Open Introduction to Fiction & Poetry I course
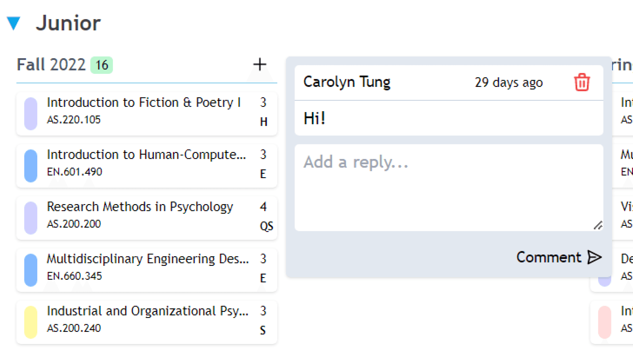633x364 pixels. click(x=147, y=113)
